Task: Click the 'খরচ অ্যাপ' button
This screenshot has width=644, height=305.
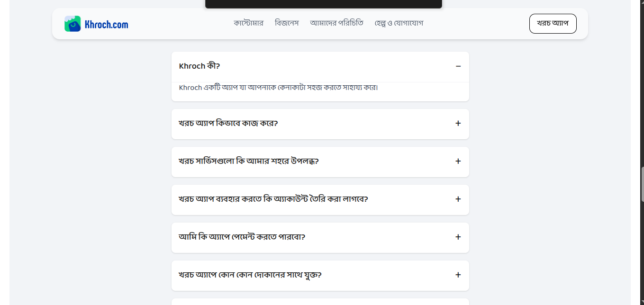Action: tap(553, 24)
